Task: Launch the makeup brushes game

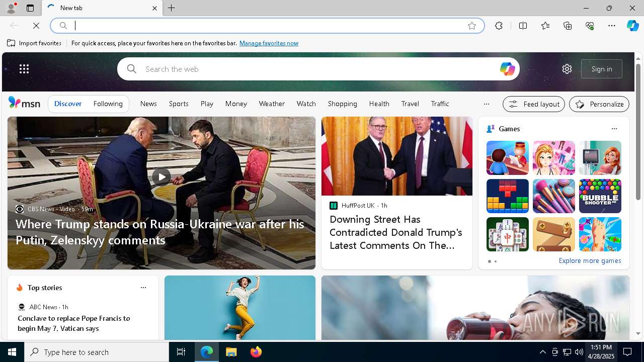Action: (x=554, y=196)
